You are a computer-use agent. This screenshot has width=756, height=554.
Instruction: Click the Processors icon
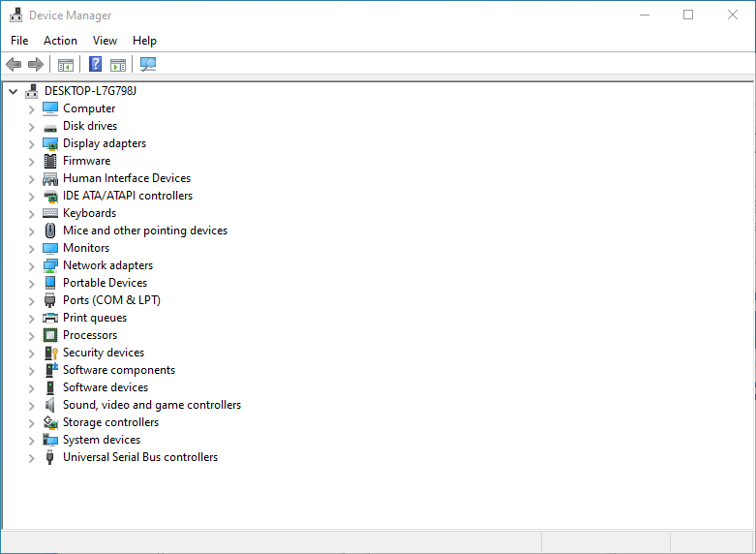click(x=50, y=335)
